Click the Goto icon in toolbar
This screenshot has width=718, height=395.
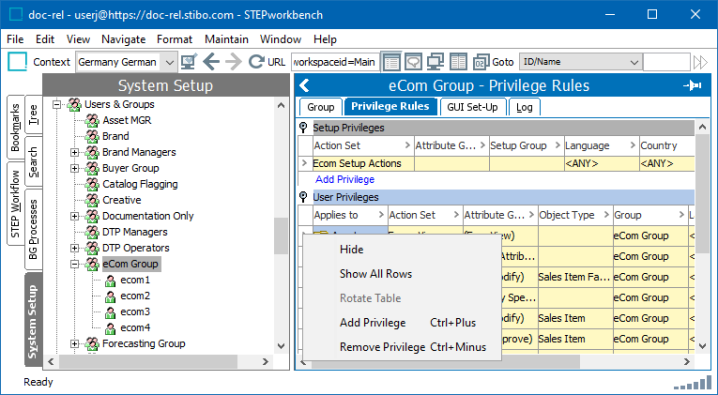tap(481, 62)
